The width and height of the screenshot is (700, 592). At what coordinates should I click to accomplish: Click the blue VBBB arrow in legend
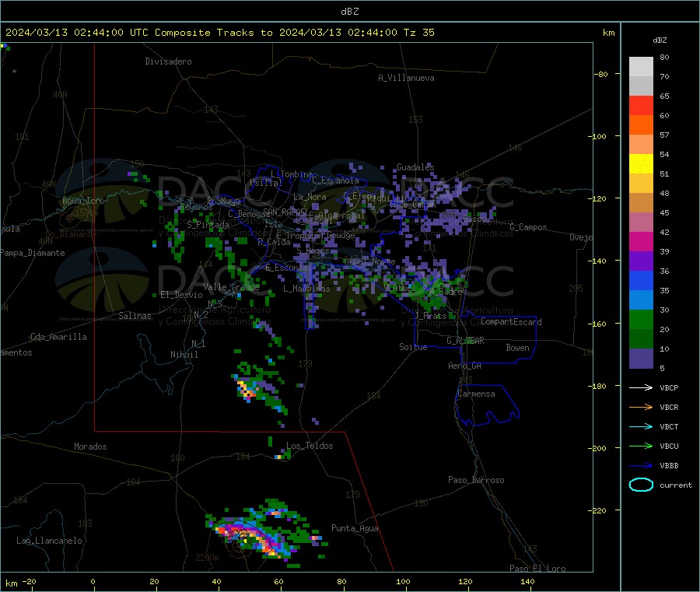click(641, 465)
